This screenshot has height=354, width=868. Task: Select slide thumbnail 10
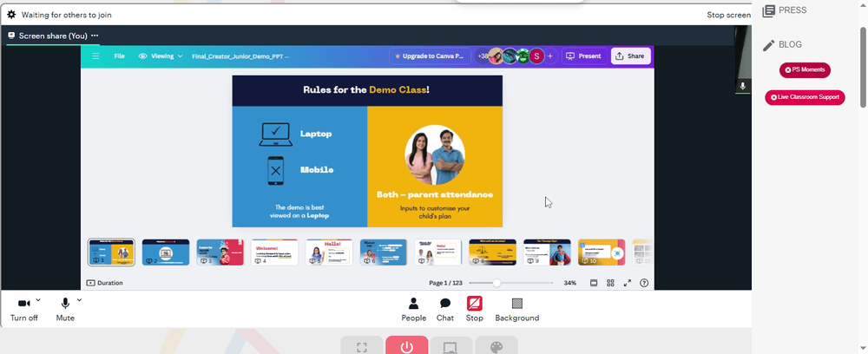pos(602,252)
